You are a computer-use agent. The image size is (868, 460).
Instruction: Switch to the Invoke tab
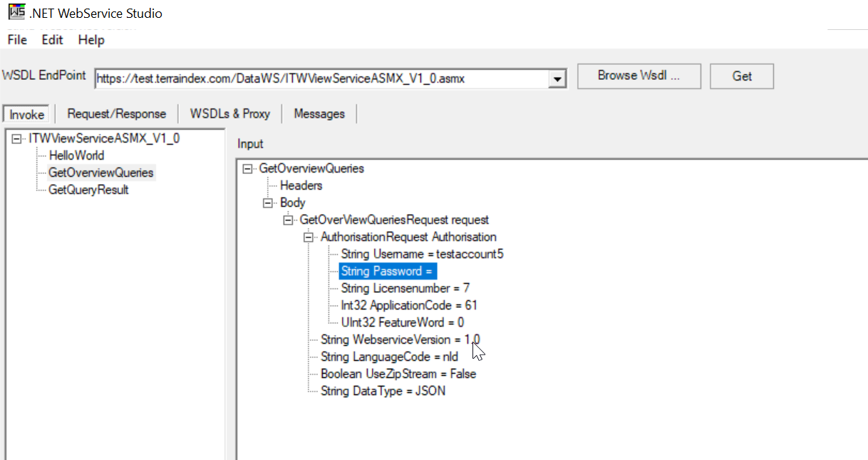point(27,114)
